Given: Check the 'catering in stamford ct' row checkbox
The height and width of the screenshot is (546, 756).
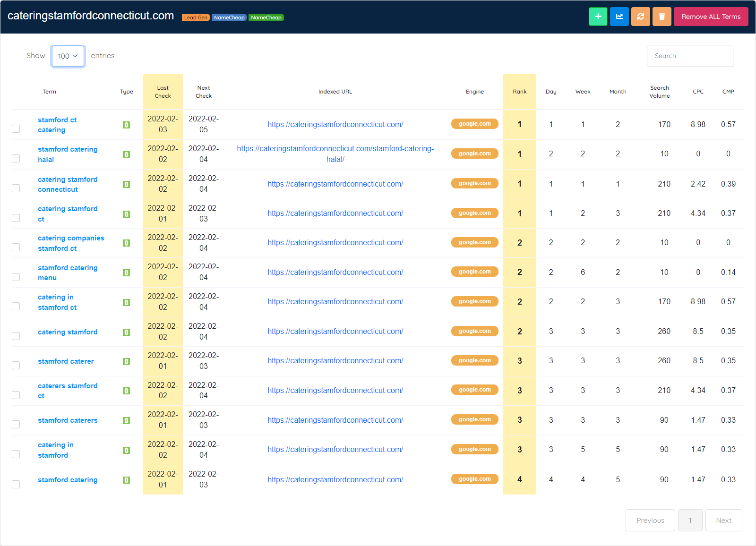Looking at the screenshot, I should (x=16, y=306).
